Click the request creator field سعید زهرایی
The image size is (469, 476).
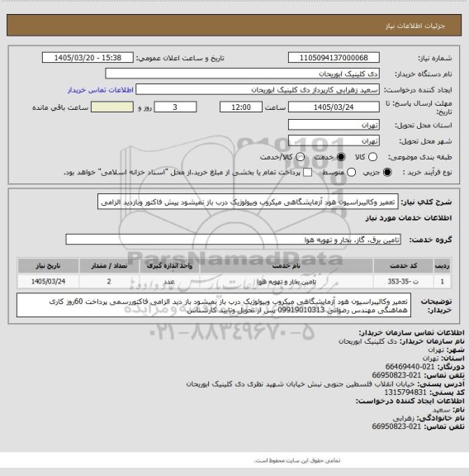coord(258,90)
